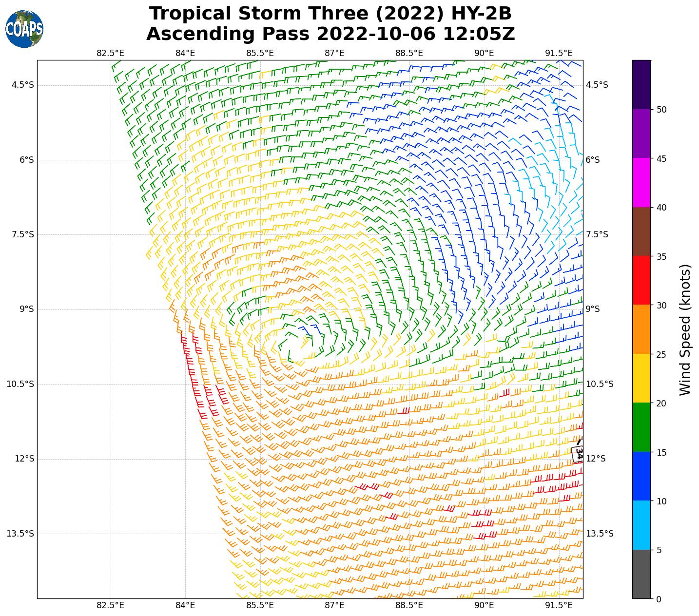
Task: Click the 'Tropical Storm Three (2022) HY-2B' title
Action: tap(330, 14)
